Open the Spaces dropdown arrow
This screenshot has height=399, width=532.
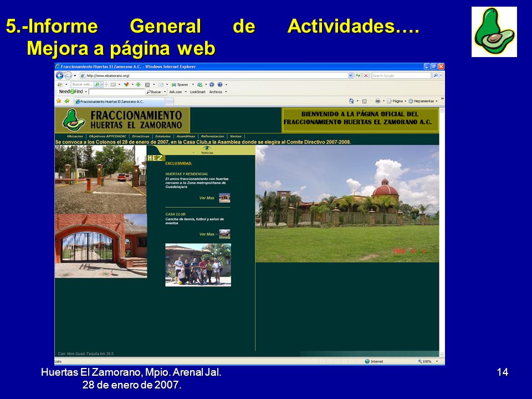click(x=193, y=84)
